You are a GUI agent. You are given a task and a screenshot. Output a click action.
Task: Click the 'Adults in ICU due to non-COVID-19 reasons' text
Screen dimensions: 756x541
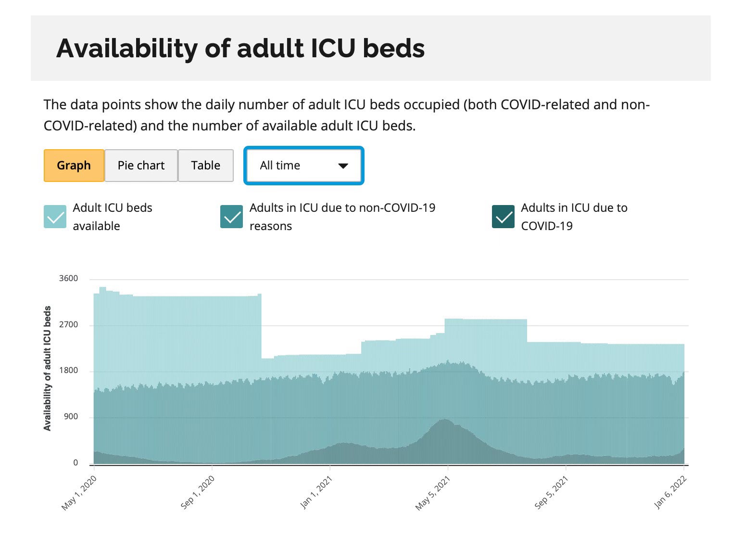[342, 217]
